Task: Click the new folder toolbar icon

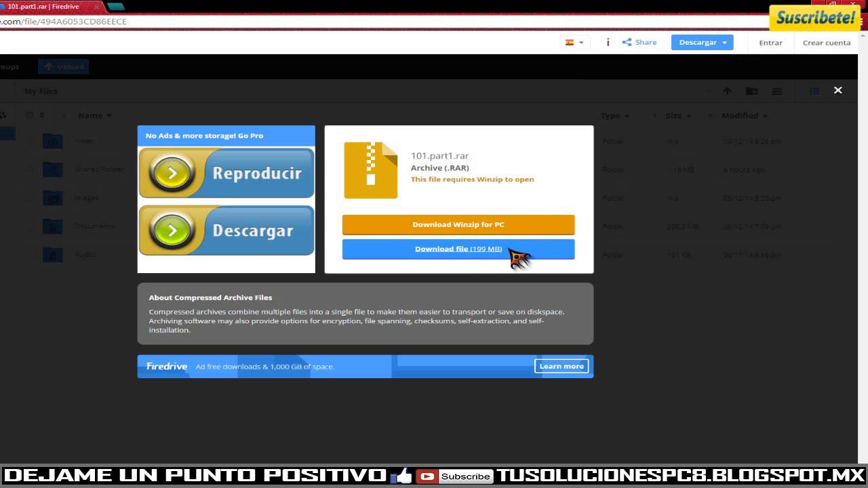Action: tap(751, 91)
